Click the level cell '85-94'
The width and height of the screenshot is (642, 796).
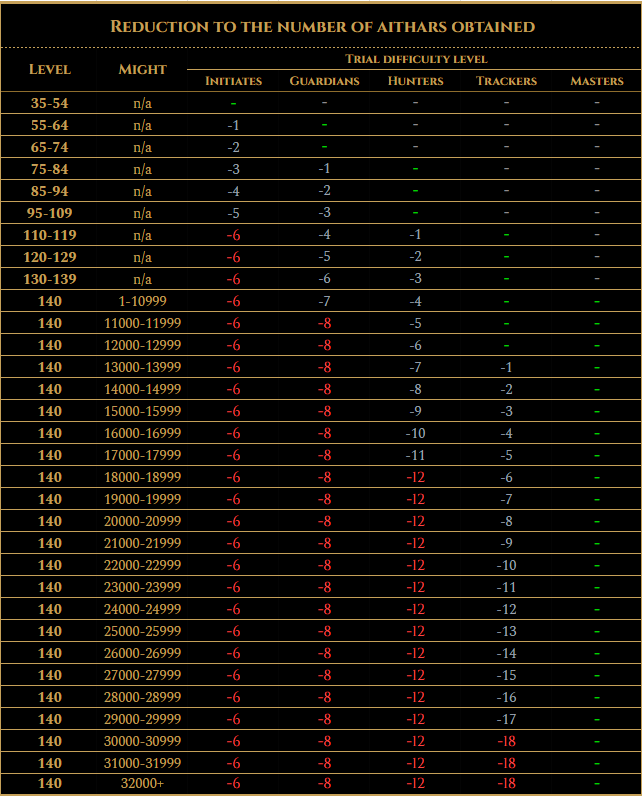pos(50,191)
